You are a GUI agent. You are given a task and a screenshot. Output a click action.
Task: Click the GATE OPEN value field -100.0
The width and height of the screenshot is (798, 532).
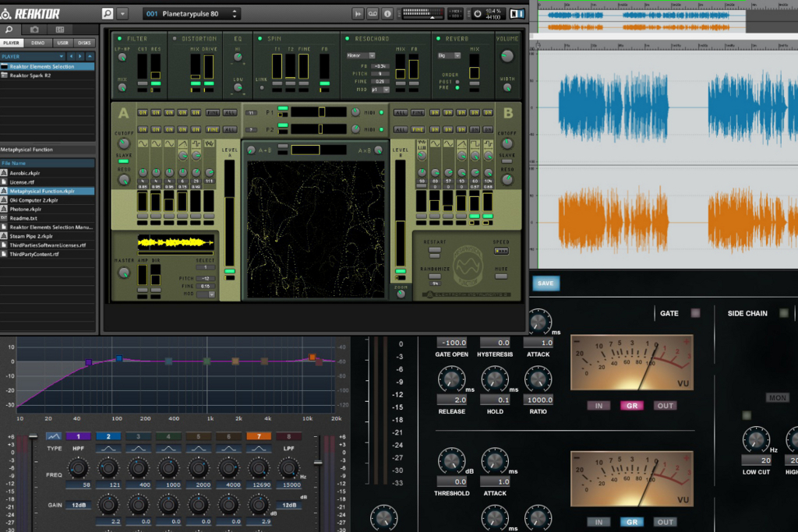(451, 343)
